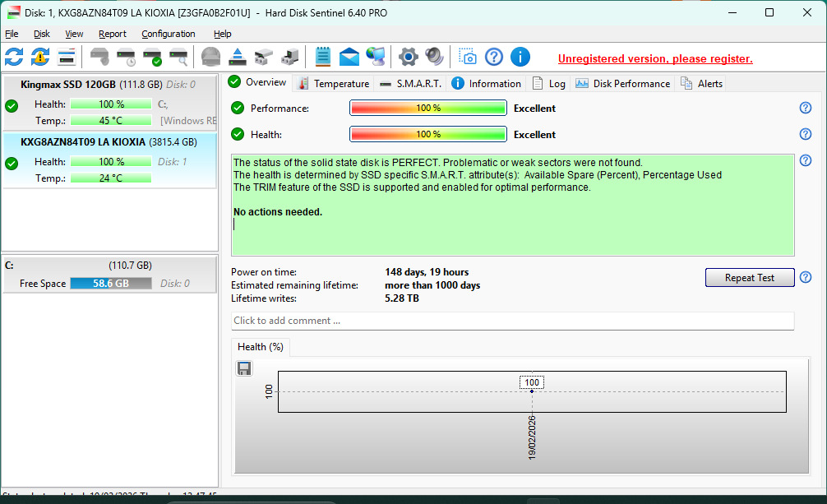Click the gray disk with shield toolbar icon

[x=99, y=57]
